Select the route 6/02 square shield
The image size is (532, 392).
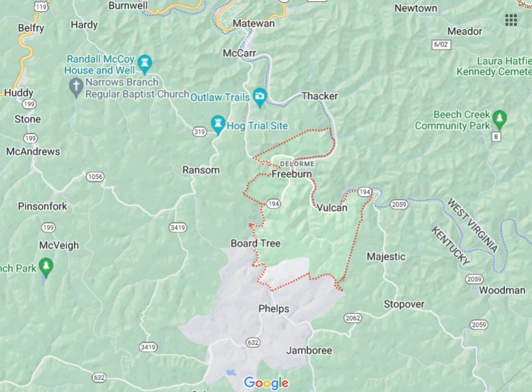coord(441,44)
